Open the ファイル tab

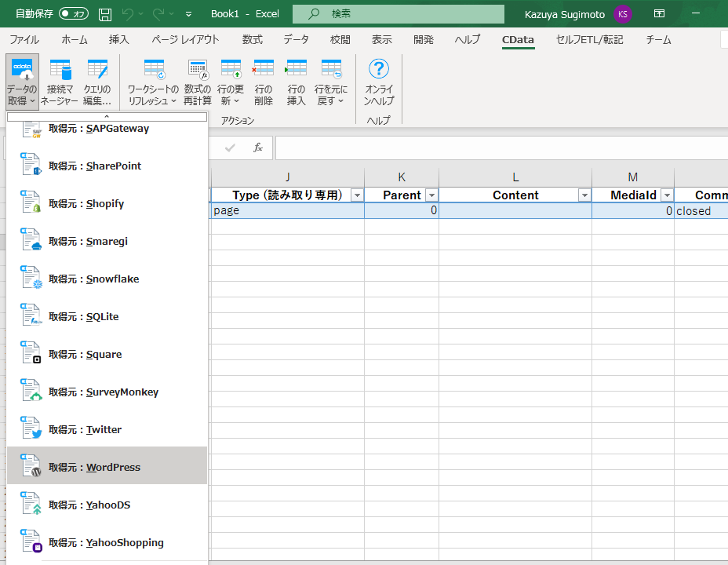[24, 40]
